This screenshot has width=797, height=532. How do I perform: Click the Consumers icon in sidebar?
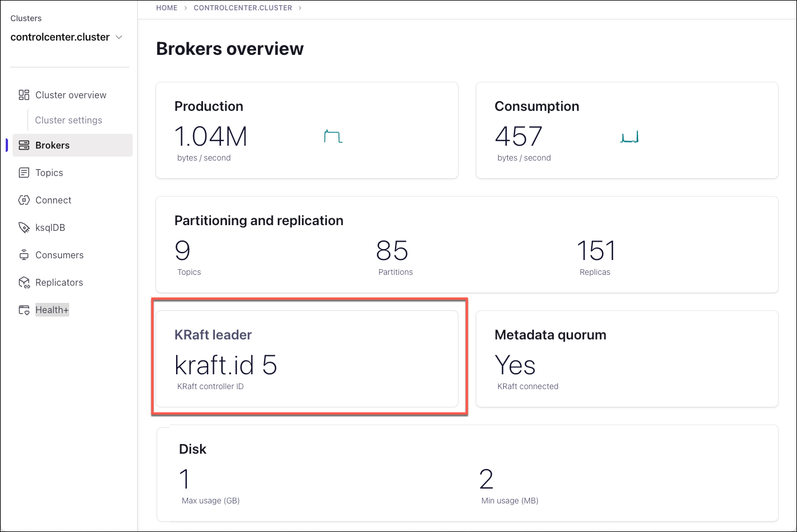[x=24, y=255]
